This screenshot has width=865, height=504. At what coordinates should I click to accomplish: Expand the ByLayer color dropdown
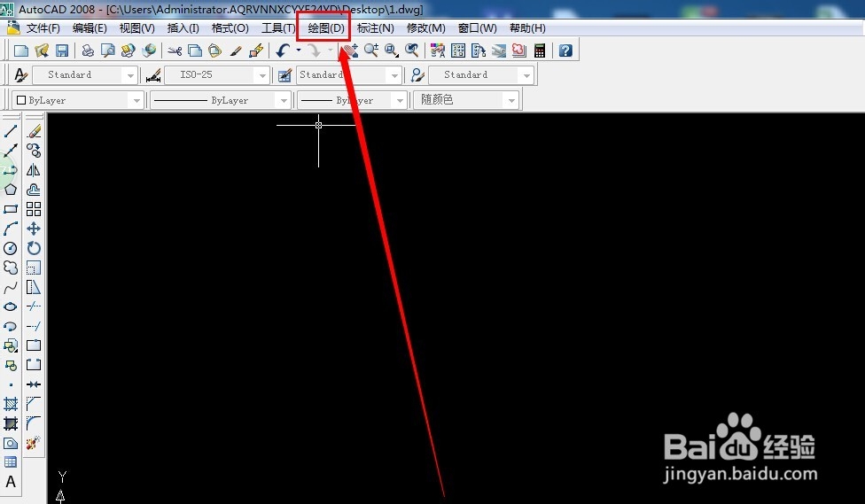(x=136, y=100)
